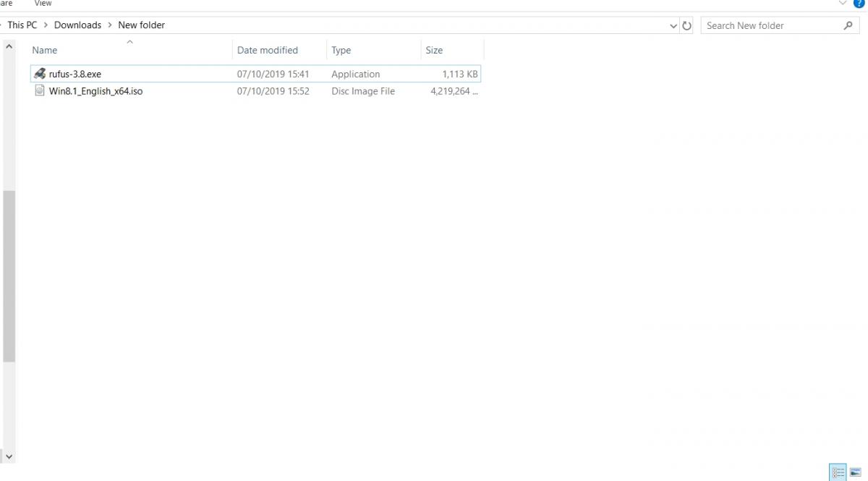The width and height of the screenshot is (868, 481).
Task: Expand the chevron after This PC
Action: (x=46, y=25)
